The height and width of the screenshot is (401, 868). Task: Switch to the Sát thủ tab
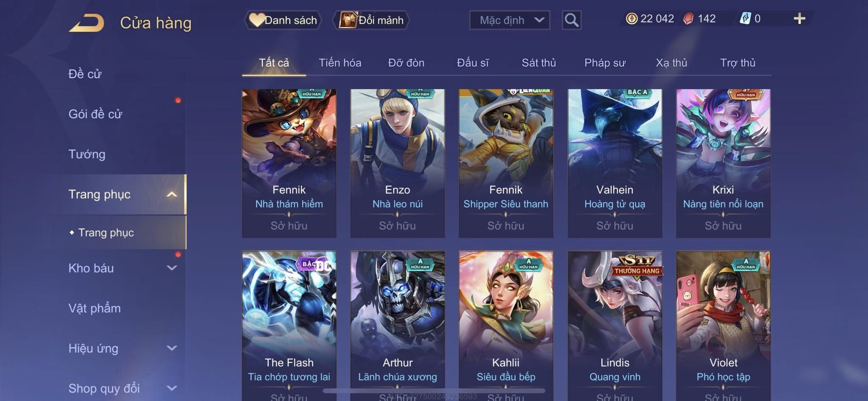tap(539, 63)
